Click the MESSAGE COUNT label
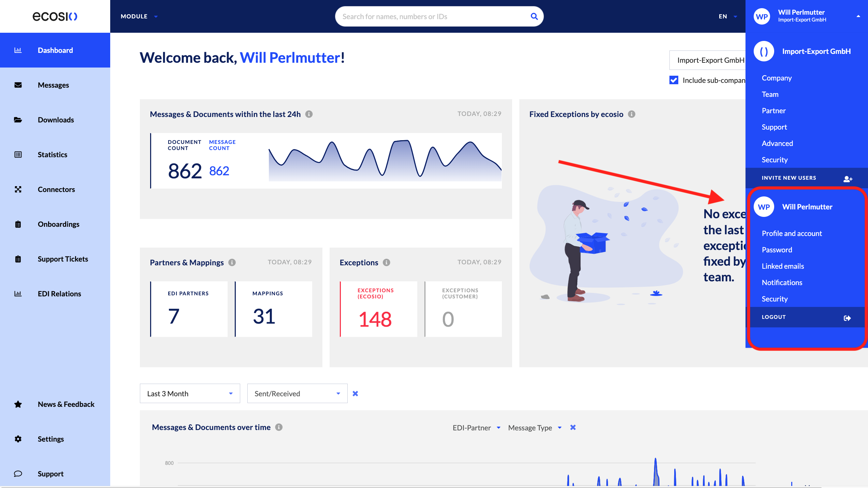The height and width of the screenshot is (488, 868). [222, 145]
